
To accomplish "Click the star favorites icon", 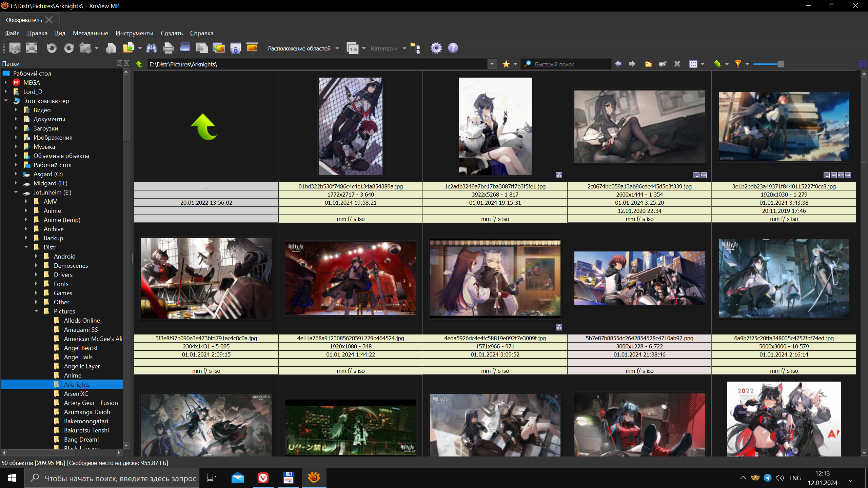I will [506, 64].
